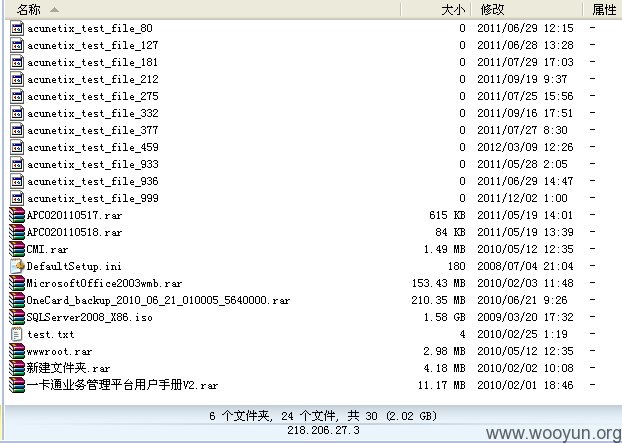
Task: Select file name acunetix_test_file_80
Action: (90, 29)
